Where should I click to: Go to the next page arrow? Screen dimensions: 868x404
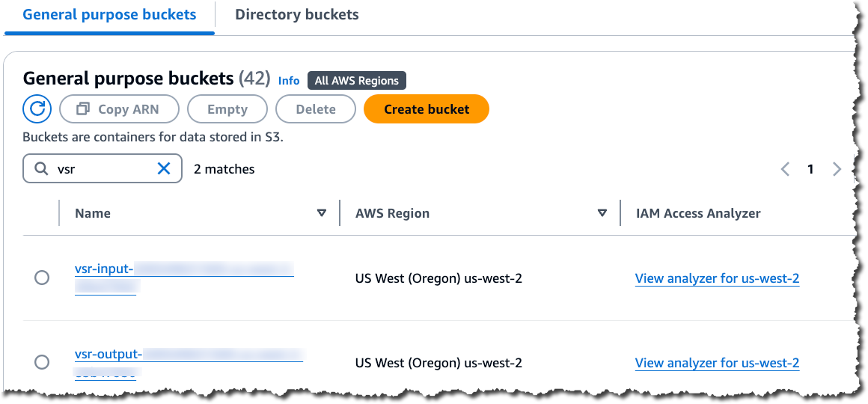[837, 169]
